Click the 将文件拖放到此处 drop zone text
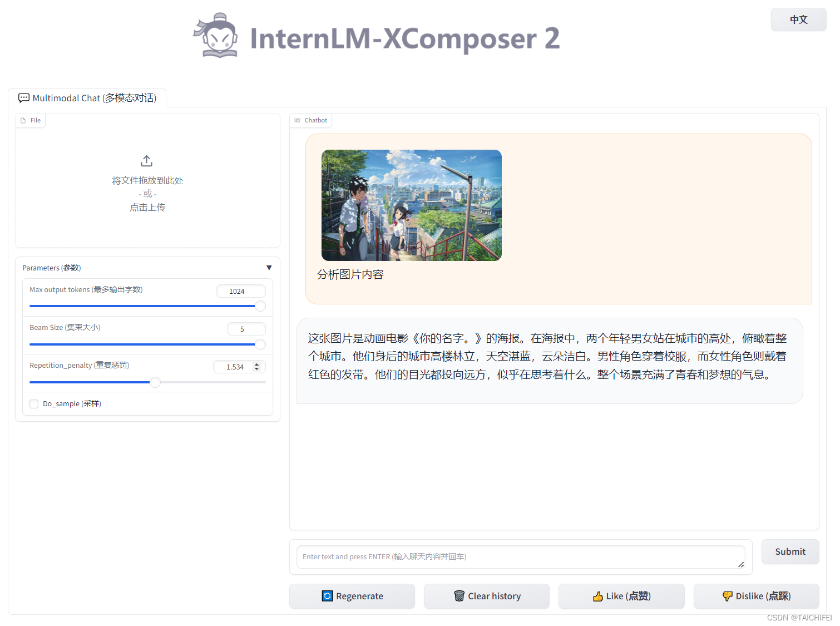Screen dimensions: 840x626 click(147, 180)
